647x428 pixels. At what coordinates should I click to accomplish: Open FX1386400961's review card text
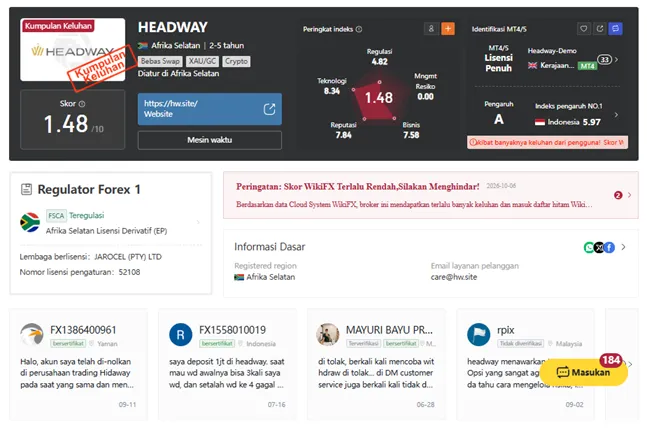click(76, 373)
